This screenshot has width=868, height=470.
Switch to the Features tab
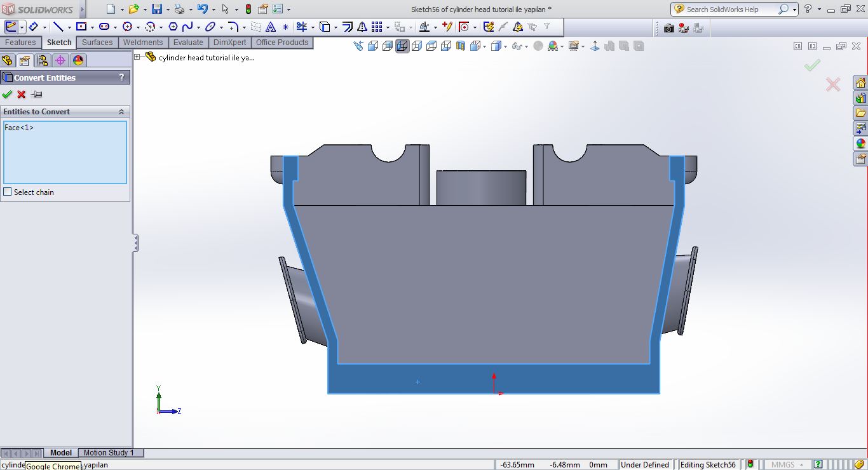(x=20, y=43)
